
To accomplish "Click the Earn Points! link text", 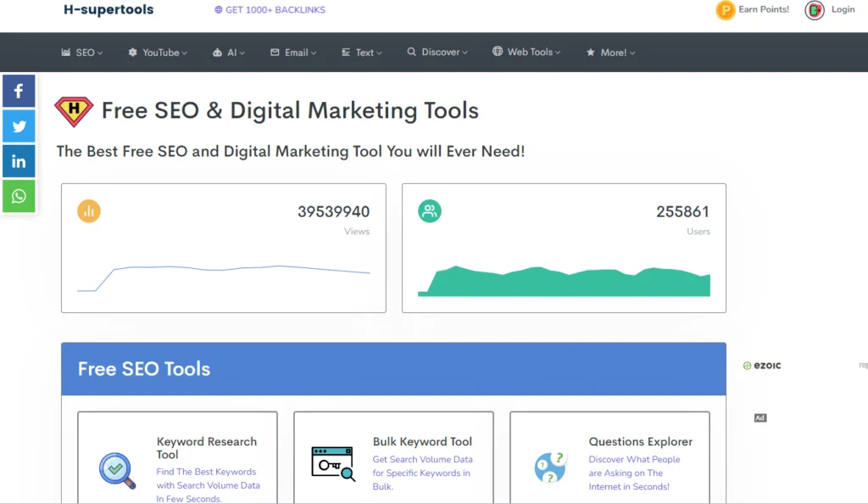I will point(764,9).
